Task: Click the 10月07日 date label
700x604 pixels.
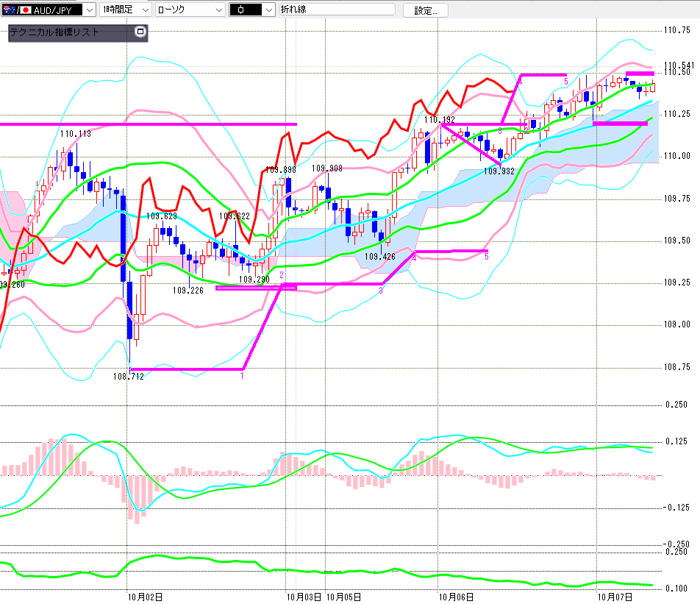Action: point(615,597)
